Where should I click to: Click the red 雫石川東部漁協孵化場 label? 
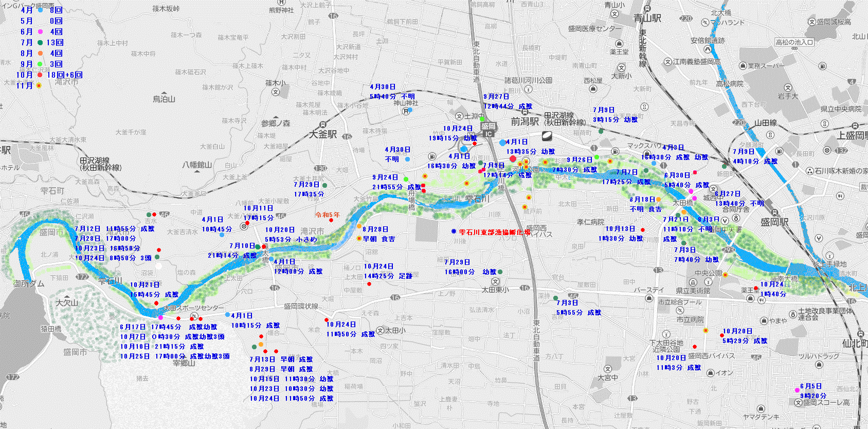pyautogui.click(x=494, y=232)
